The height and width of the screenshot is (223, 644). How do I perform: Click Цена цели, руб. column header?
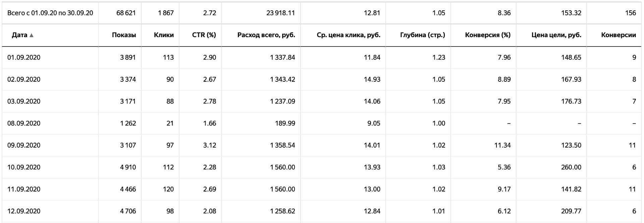tap(556, 35)
